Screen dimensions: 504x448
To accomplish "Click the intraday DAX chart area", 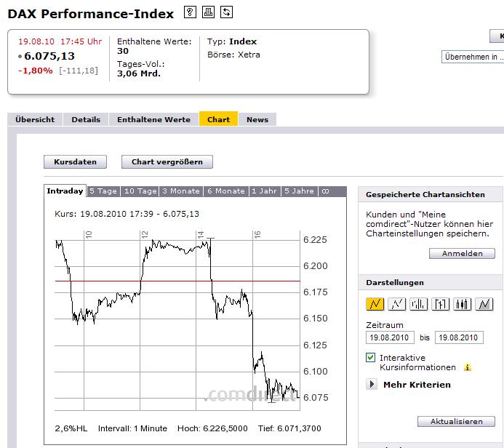I will click(x=177, y=321).
